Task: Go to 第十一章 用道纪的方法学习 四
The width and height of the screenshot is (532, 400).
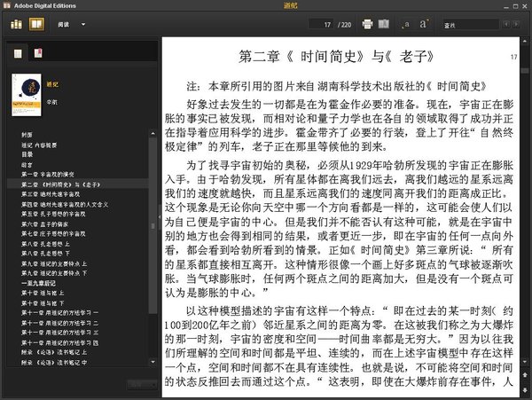Action: tap(59, 342)
